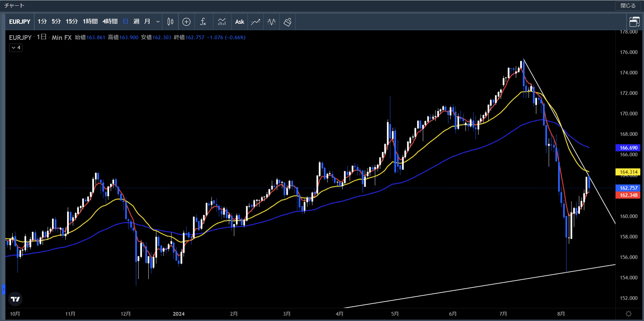Image resolution: width=644 pixels, height=321 pixels.
Task: Collapse the indicator legend showing 4
Action: click(16, 48)
